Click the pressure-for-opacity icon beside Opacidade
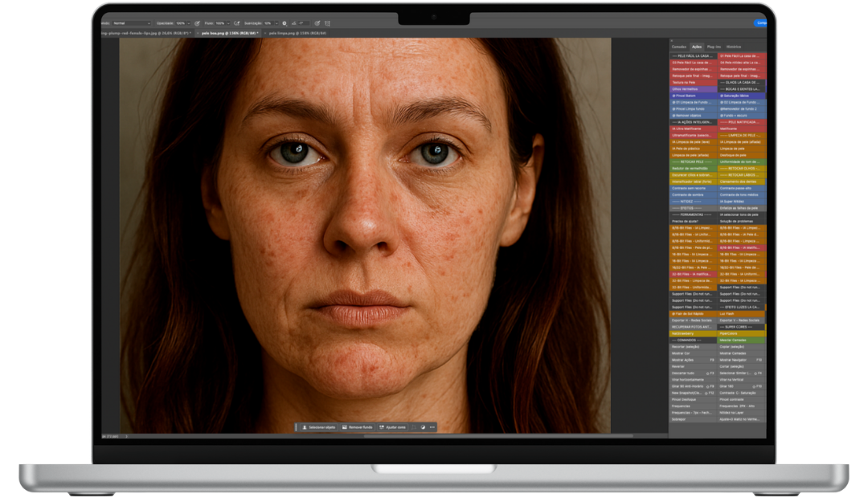Image resolution: width=868 pixels, height=498 pixels. coord(197,23)
